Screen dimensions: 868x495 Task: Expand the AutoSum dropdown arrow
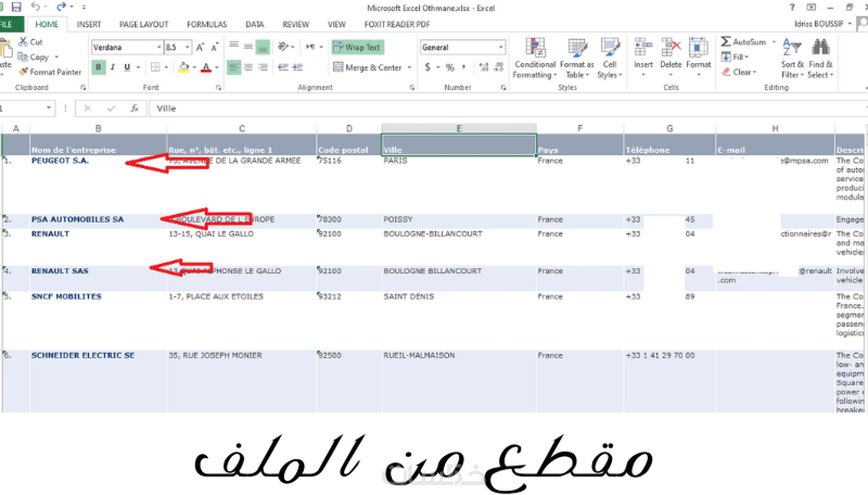click(x=774, y=42)
